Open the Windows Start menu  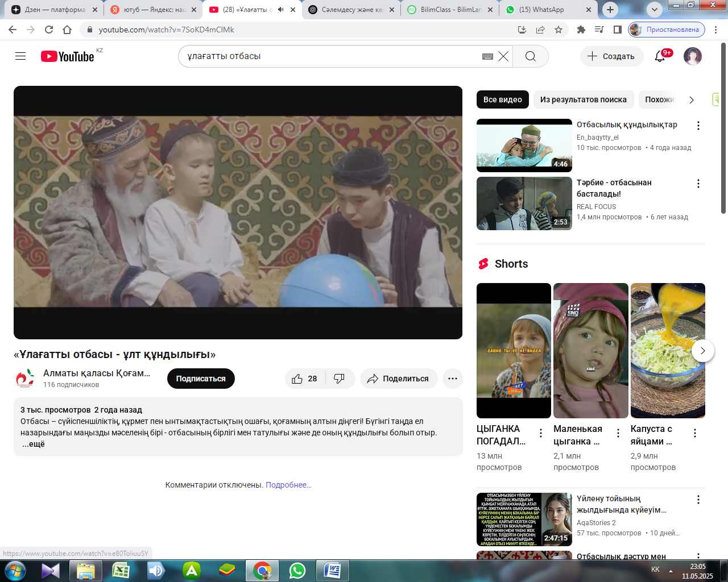15,570
